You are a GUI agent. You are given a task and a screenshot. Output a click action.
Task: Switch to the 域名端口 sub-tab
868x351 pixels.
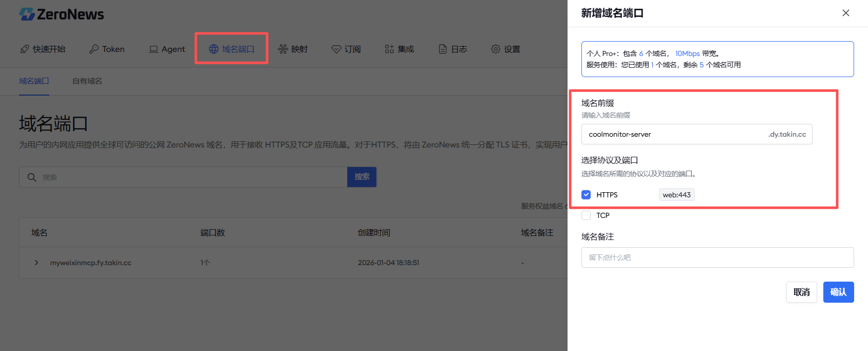pos(34,81)
